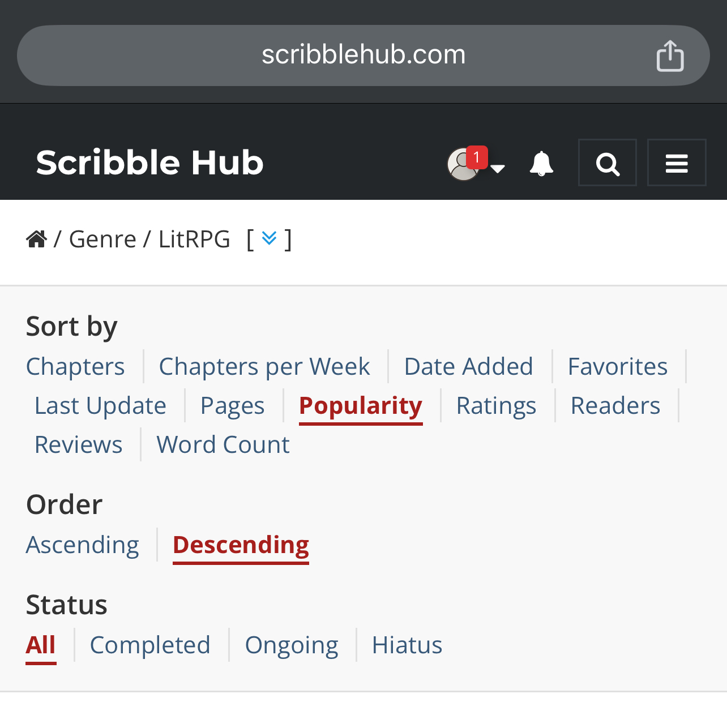Screen dimensions: 727x728
Task: Select Descending order
Action: (x=241, y=545)
